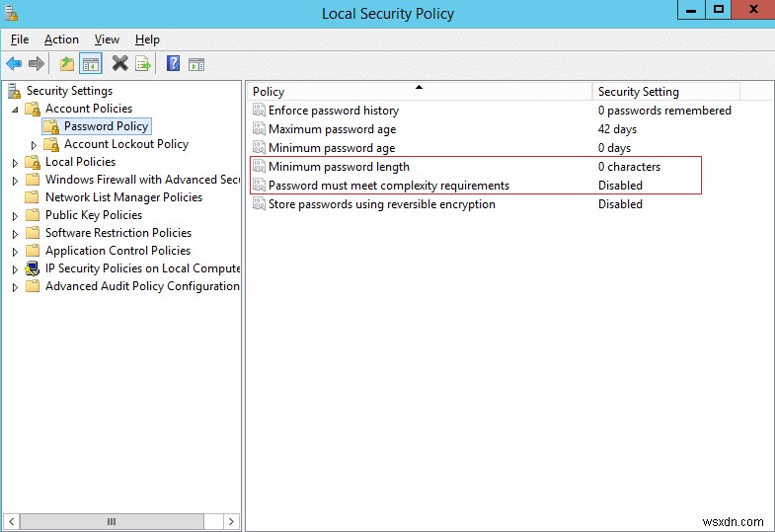Minimize the Local Security Policy window
This screenshot has width=775, height=532.
(691, 10)
